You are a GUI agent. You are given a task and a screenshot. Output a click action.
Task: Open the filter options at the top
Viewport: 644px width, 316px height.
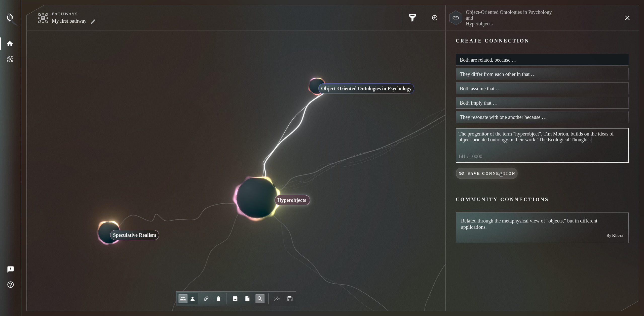[x=412, y=18]
